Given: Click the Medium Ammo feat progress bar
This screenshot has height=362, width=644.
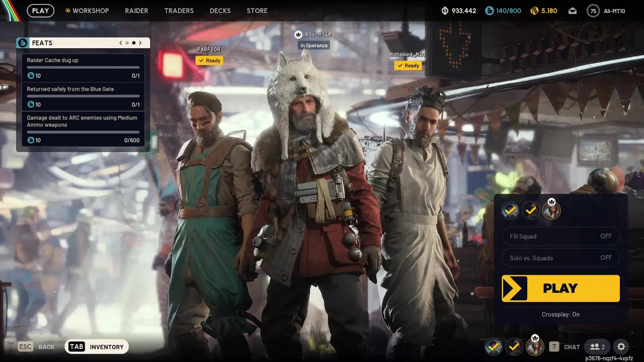Looking at the screenshot, I should coord(84,132).
